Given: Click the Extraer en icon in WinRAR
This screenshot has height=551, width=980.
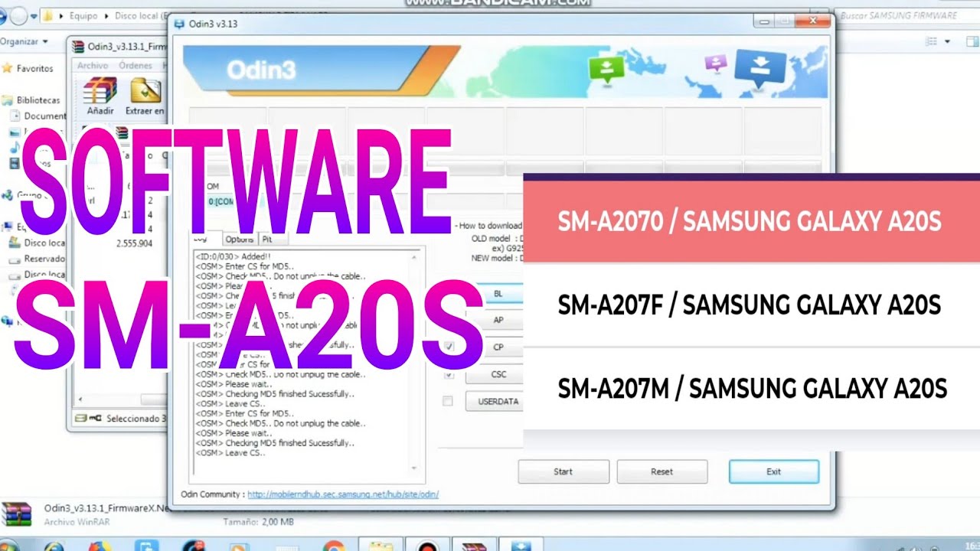Looking at the screenshot, I should tap(145, 90).
